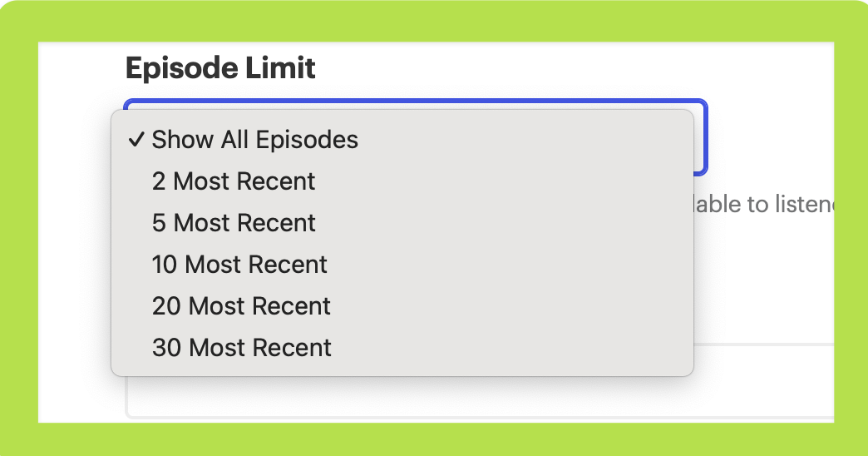Click the Episode Limit heading
Image resolution: width=868 pixels, height=456 pixels.
coord(220,68)
